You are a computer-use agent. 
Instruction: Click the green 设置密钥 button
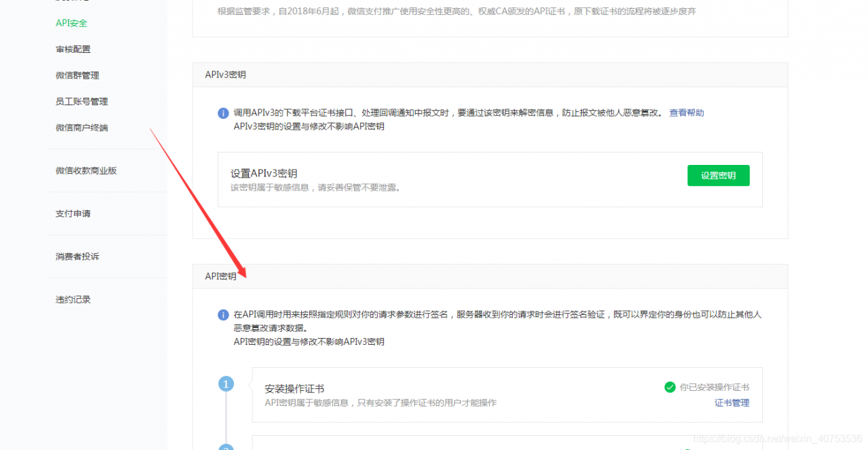[x=718, y=175]
